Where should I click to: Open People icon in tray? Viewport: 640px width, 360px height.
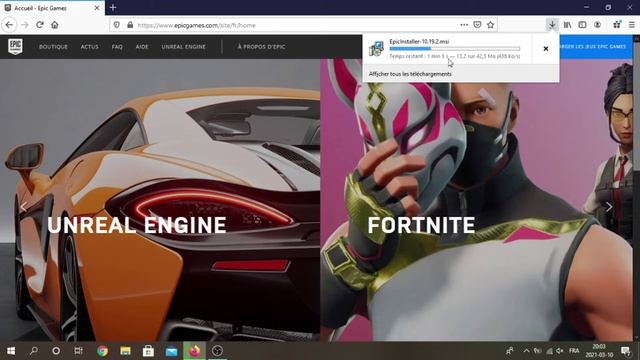point(510,351)
